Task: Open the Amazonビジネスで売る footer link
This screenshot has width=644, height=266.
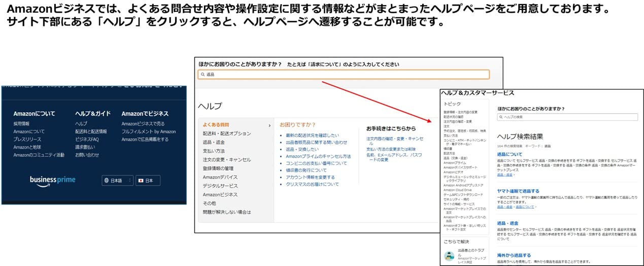Action: [x=143, y=123]
